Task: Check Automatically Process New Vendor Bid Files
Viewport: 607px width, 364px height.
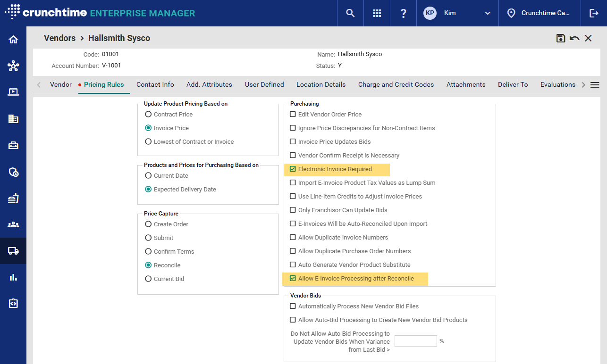Action: (293, 306)
